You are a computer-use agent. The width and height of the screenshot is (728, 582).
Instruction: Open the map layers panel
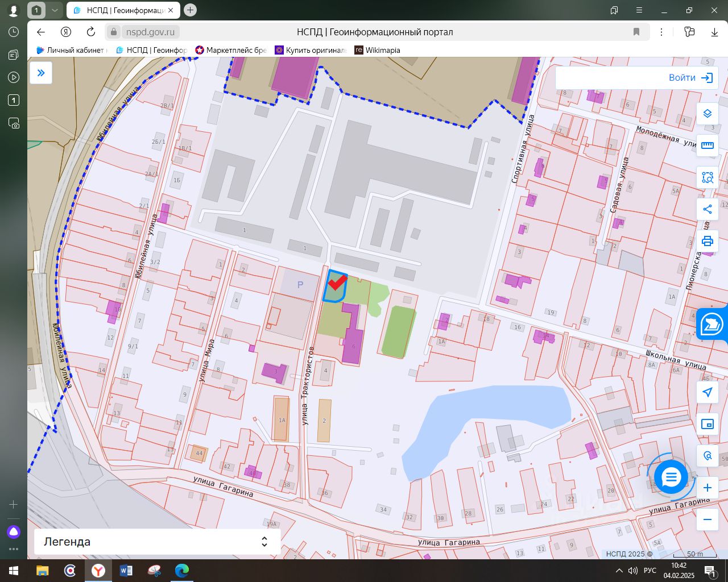[707, 114]
